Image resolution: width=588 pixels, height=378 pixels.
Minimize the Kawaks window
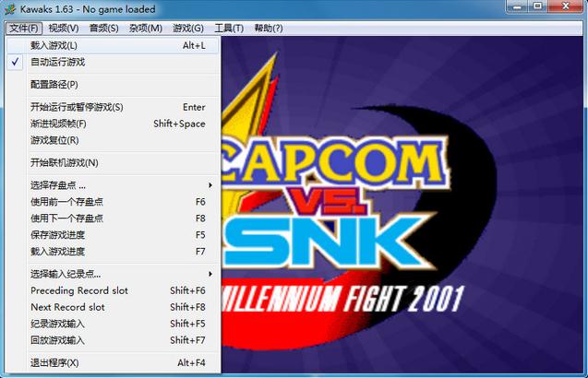pyautogui.click(x=518, y=6)
